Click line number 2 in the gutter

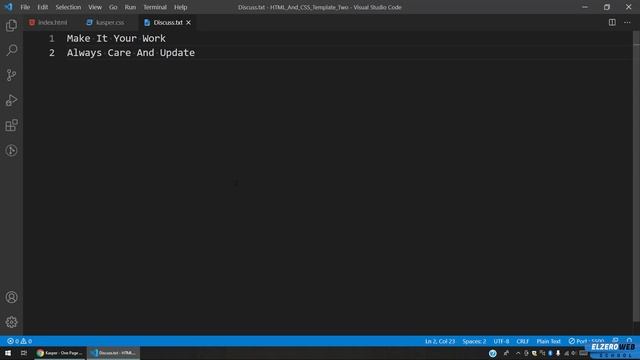(52, 53)
